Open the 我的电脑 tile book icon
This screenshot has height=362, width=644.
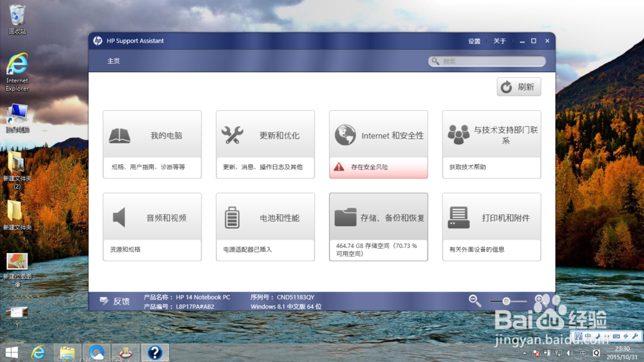click(120, 136)
